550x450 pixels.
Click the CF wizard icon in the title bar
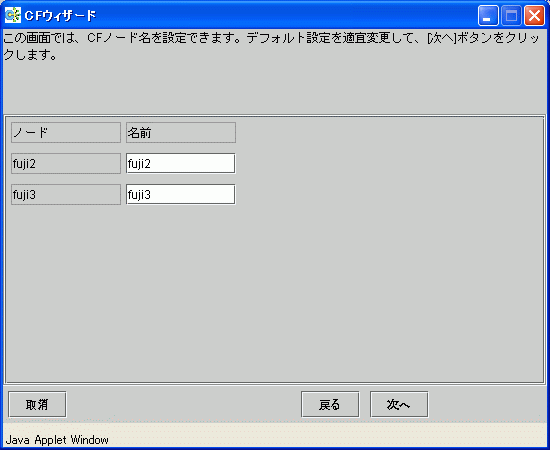(x=13, y=15)
